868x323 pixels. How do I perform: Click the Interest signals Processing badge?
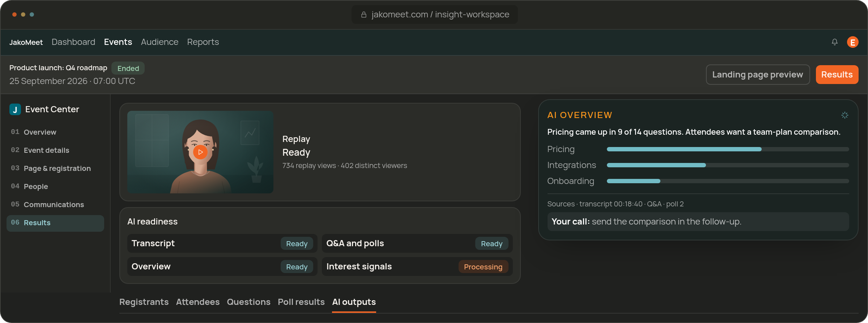483,267
